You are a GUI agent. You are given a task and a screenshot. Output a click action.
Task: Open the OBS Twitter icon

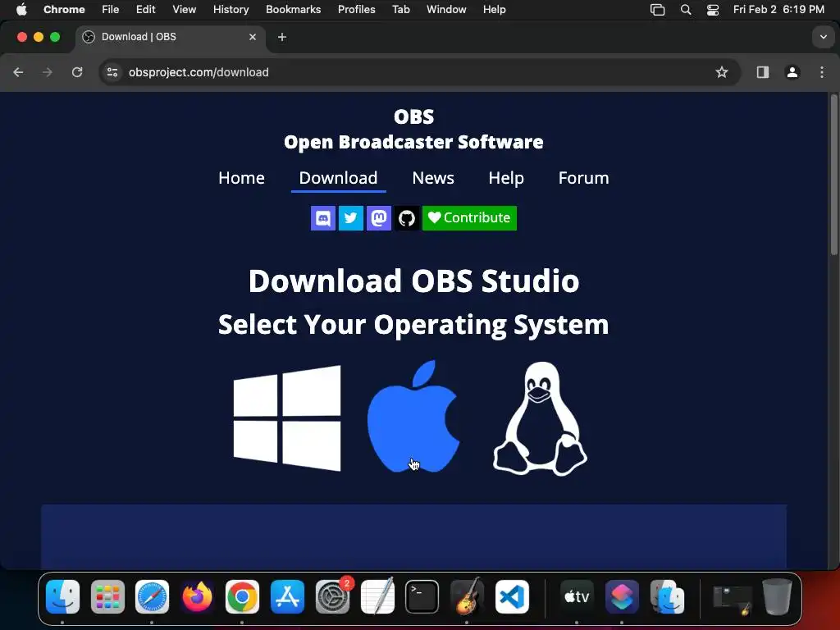tap(351, 218)
